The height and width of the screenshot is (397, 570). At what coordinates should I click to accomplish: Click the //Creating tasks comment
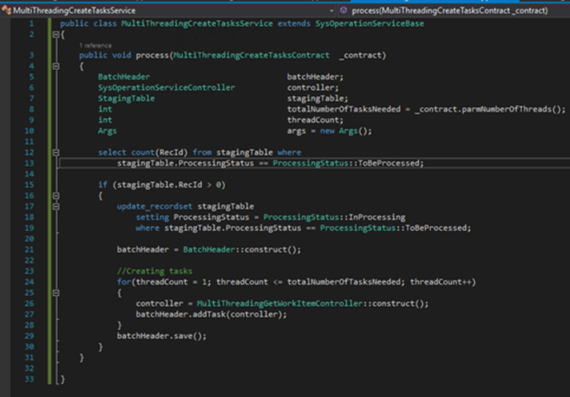[x=154, y=271]
